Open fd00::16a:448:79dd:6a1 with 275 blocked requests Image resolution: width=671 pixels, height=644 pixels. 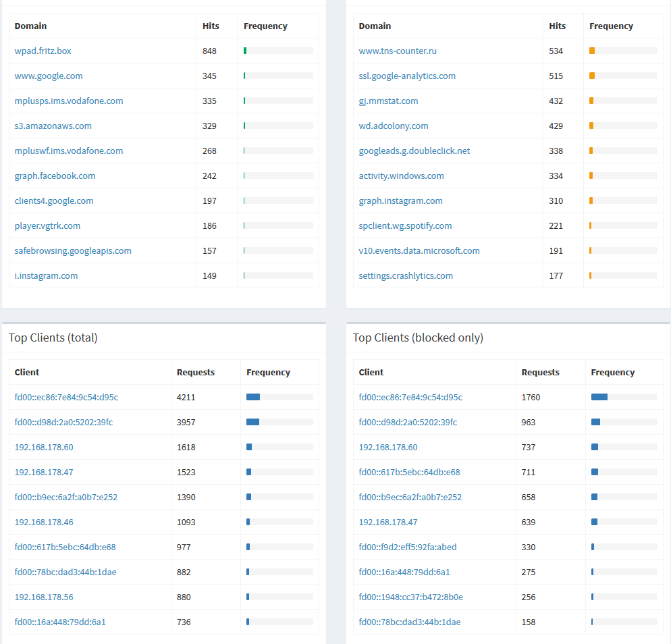pos(404,572)
